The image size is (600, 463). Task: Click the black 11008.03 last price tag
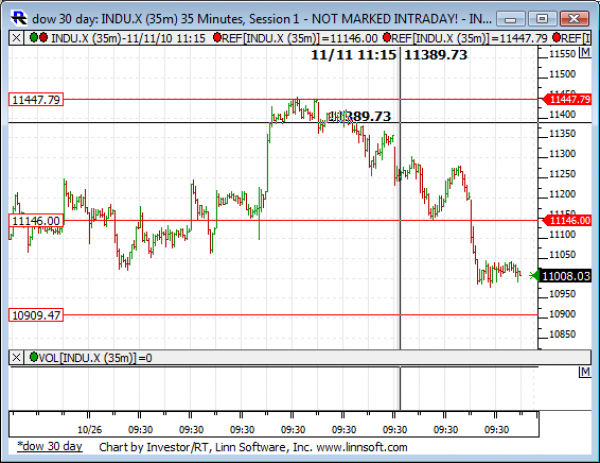tap(565, 276)
